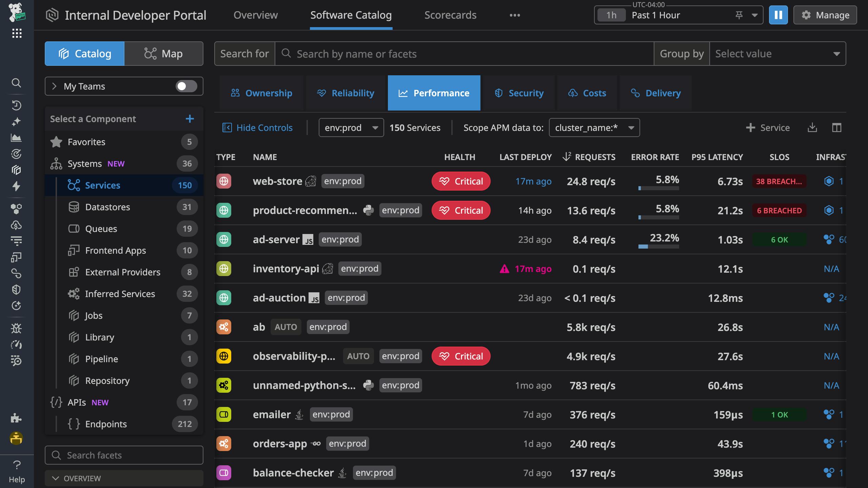Switch to the Scorecards tab

(450, 15)
